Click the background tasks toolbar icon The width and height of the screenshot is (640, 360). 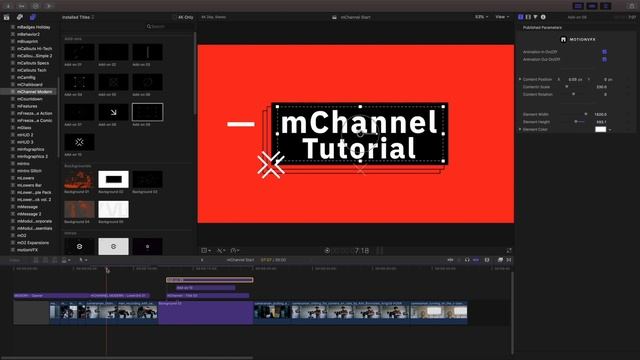36,6
